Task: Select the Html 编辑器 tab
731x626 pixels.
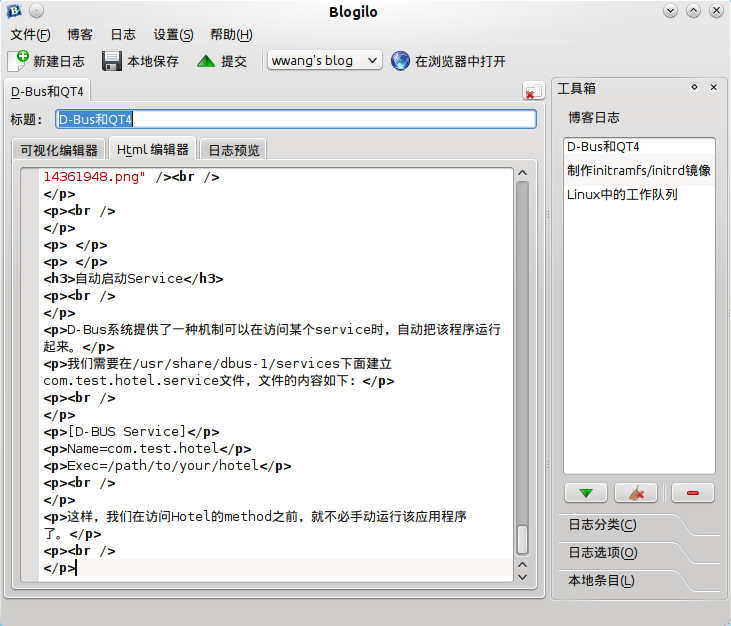Action: click(x=152, y=149)
